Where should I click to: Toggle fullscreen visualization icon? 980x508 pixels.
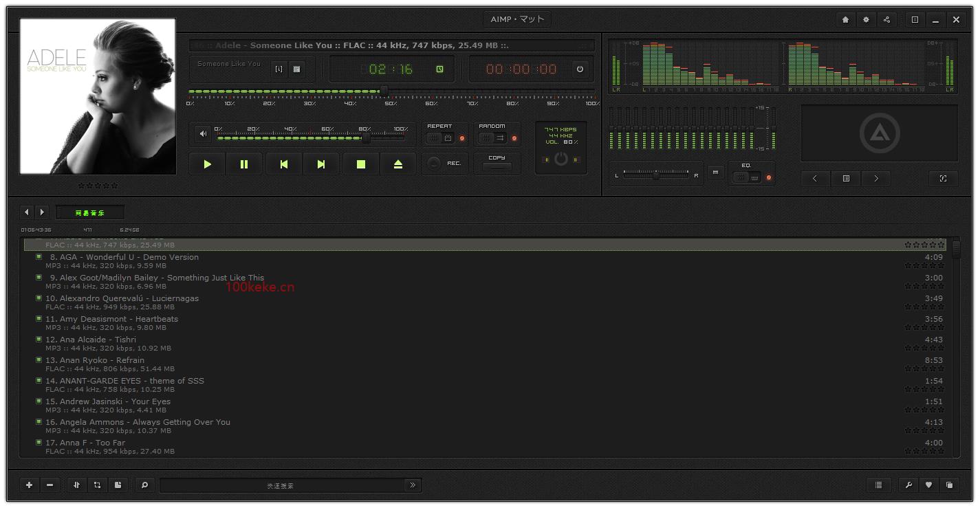[x=943, y=178]
